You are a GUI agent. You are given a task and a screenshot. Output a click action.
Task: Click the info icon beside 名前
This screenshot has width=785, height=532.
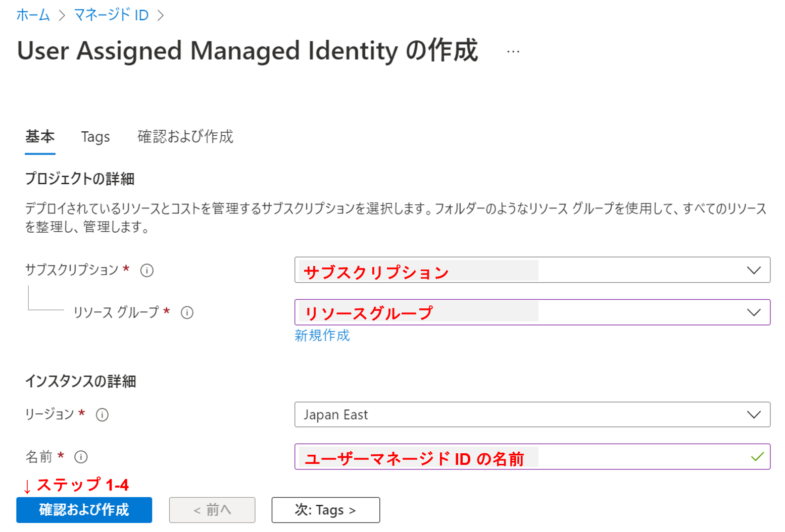point(80,457)
